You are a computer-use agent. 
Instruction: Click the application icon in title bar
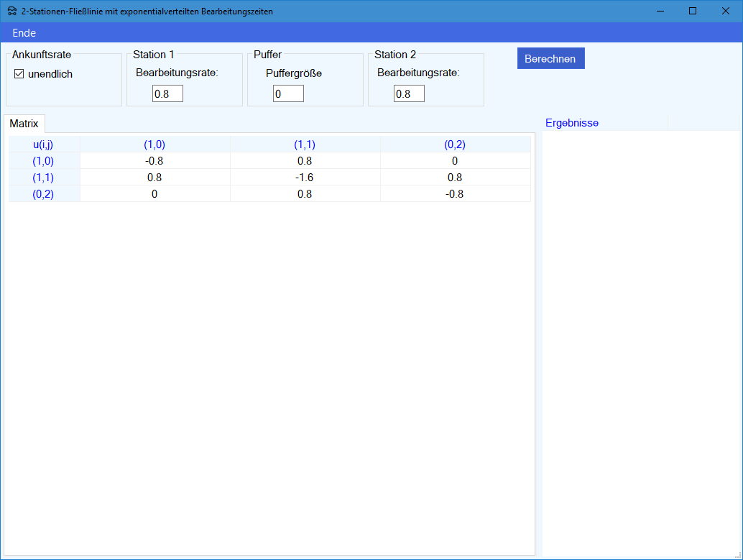tap(12, 12)
